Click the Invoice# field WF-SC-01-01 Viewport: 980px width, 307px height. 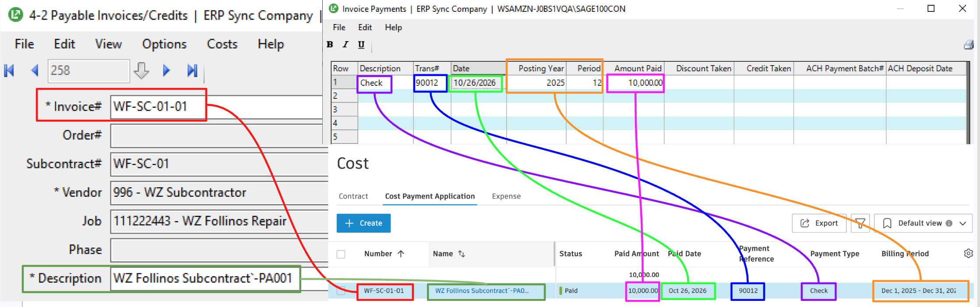coord(216,106)
